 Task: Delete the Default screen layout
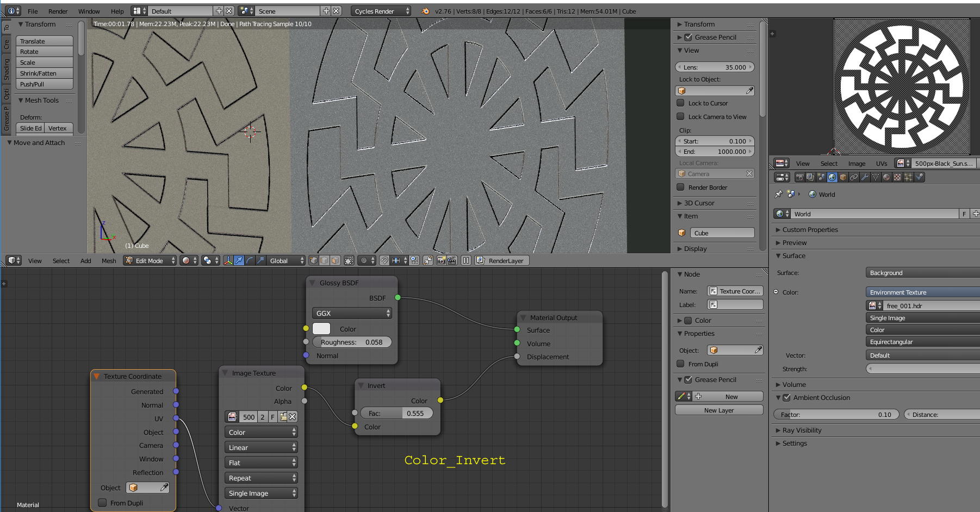point(230,11)
